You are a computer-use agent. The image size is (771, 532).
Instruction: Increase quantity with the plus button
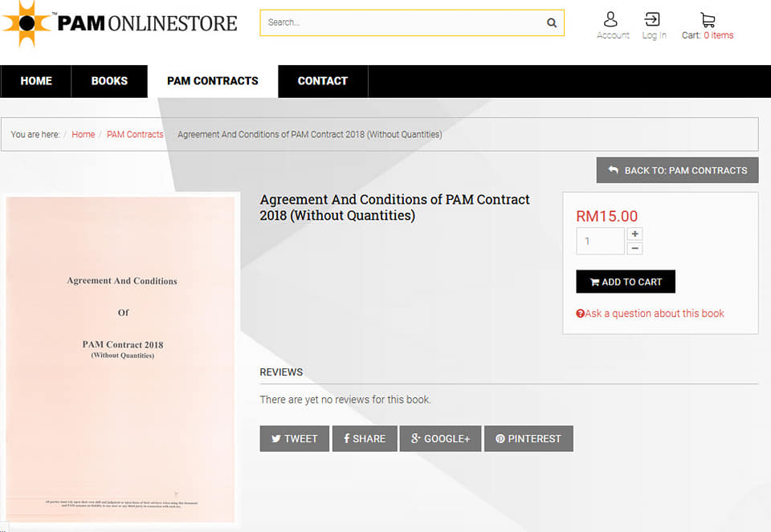(634, 234)
